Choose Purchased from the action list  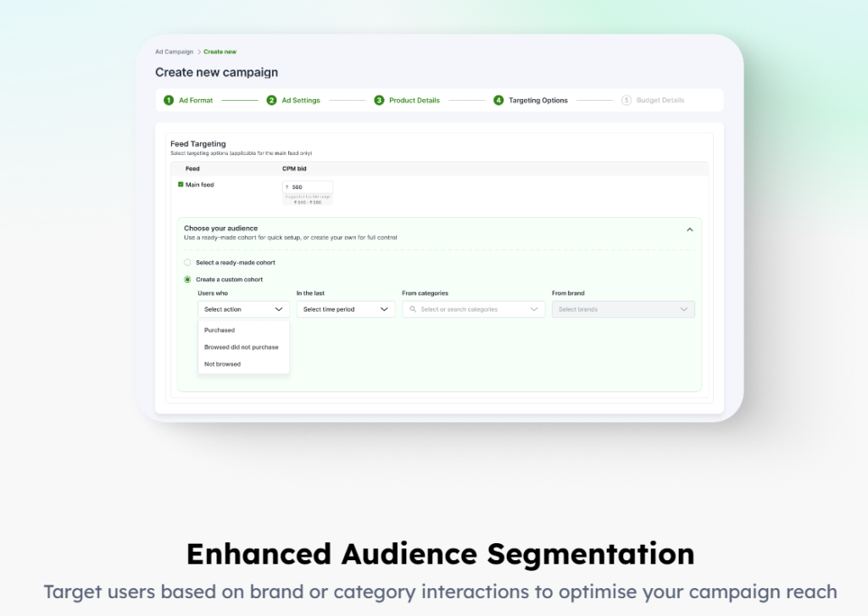(x=220, y=330)
